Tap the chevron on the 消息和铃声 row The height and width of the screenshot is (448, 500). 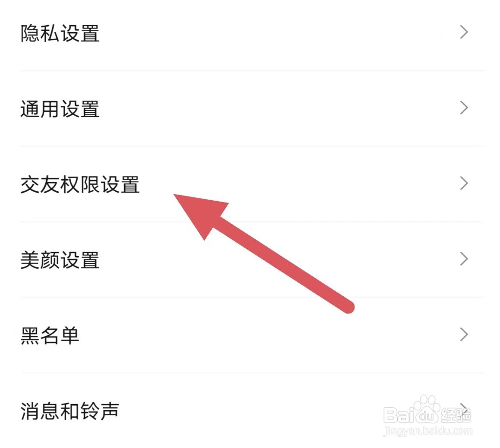465,409
